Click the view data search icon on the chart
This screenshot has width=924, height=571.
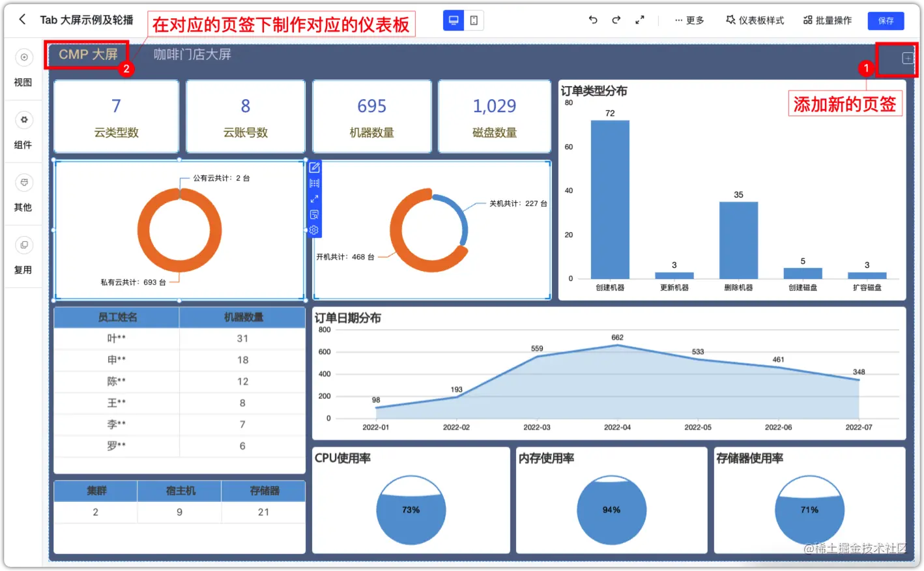click(x=314, y=214)
